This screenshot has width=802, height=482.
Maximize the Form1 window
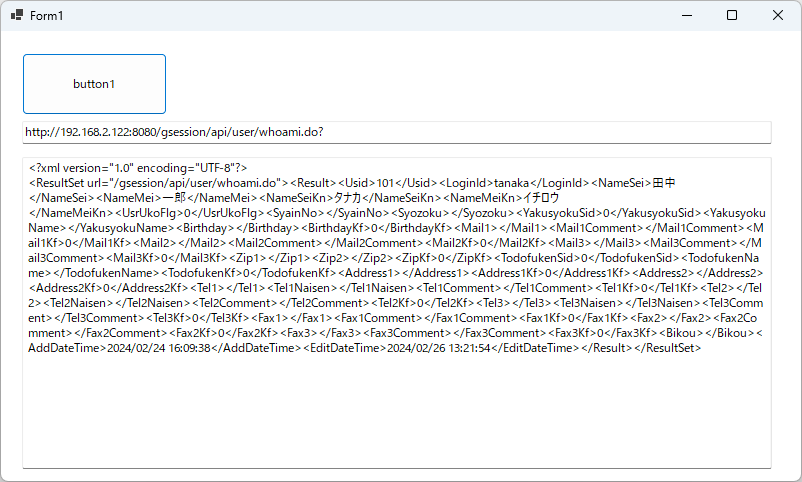[x=732, y=16]
